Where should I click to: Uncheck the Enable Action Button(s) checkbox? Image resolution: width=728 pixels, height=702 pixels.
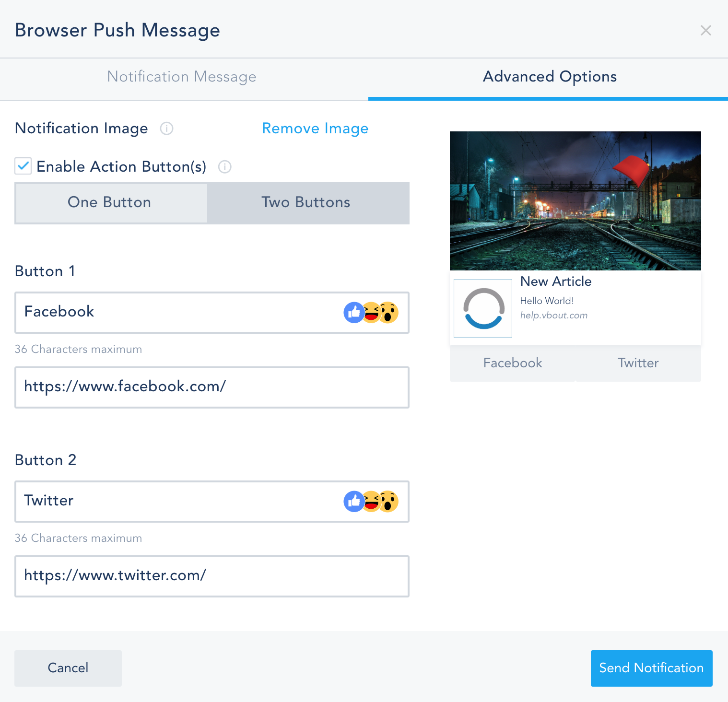tap(23, 166)
